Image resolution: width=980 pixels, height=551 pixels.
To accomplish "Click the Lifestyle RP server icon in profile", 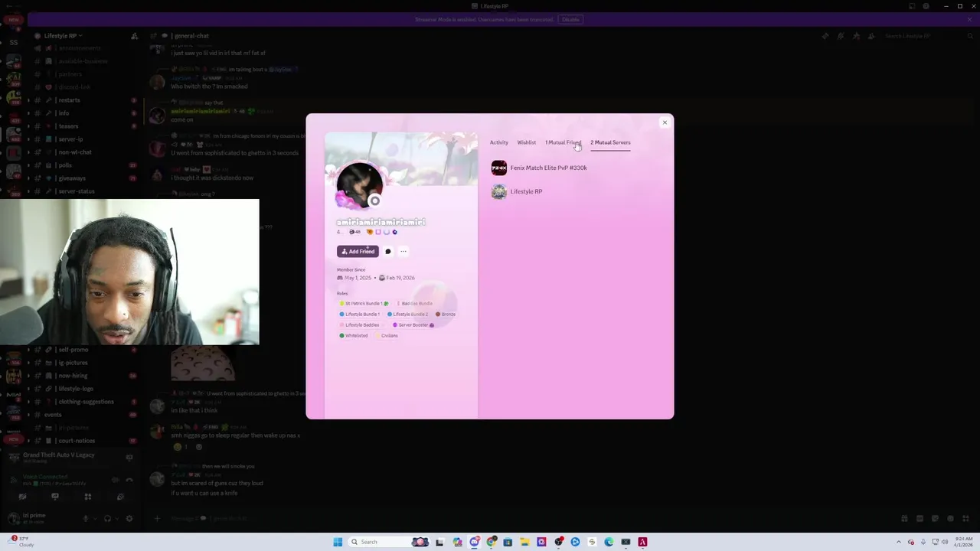I will (x=498, y=191).
